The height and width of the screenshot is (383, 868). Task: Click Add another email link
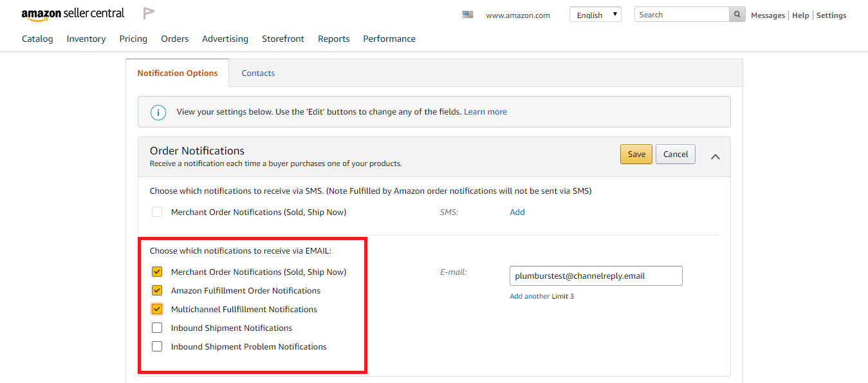coord(530,296)
